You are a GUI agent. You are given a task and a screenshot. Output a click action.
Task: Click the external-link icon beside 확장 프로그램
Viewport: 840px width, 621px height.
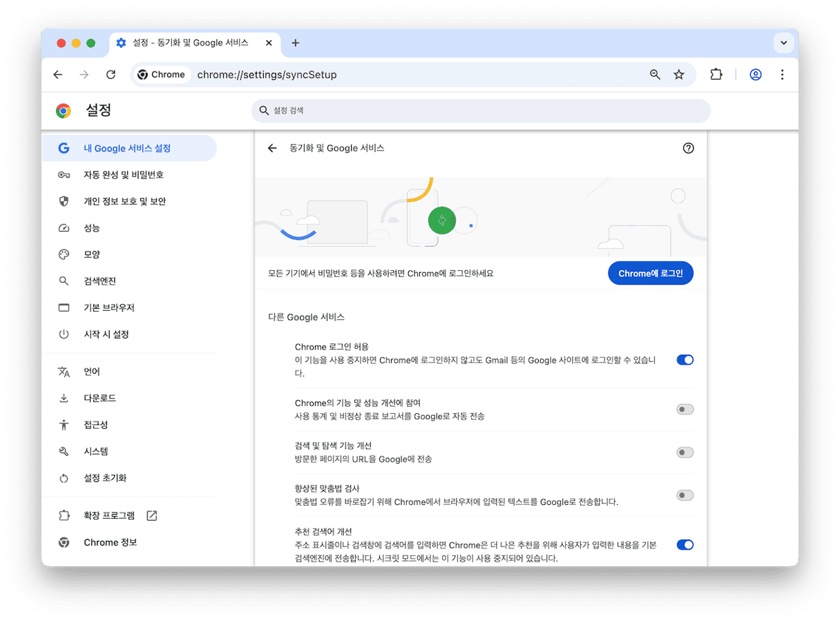pyautogui.click(x=152, y=515)
